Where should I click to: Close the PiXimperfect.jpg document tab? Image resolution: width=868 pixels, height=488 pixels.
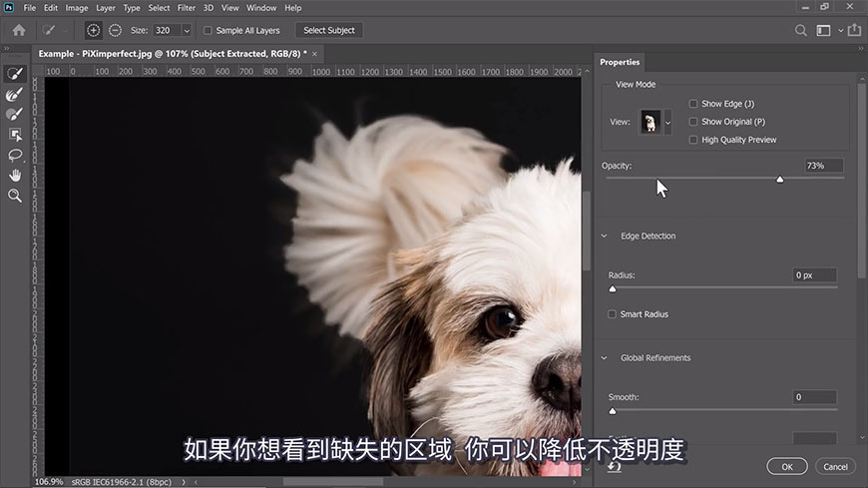point(314,54)
